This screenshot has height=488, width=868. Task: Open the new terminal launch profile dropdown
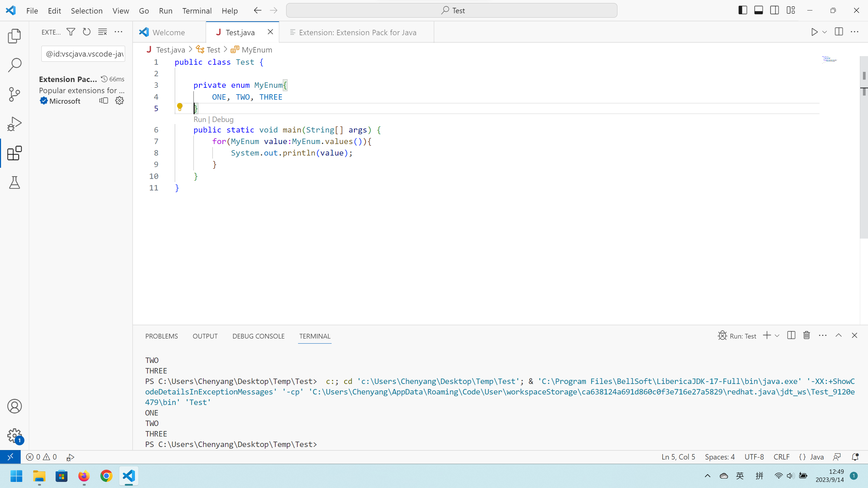777,335
